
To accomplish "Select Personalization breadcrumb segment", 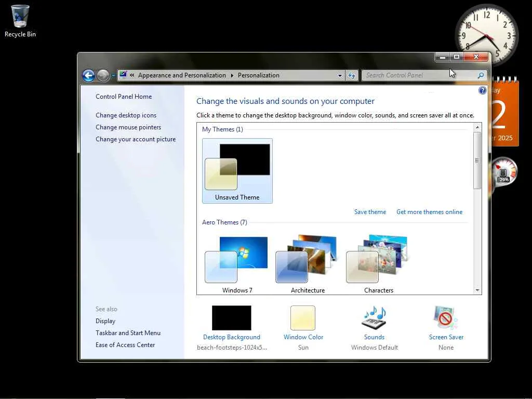I will 259,75.
